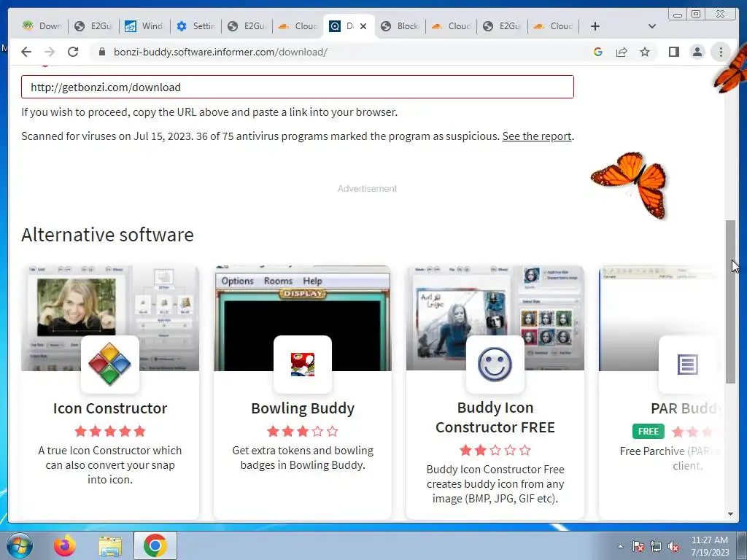
Task: View site info via the lock icon
Action: coord(101,52)
